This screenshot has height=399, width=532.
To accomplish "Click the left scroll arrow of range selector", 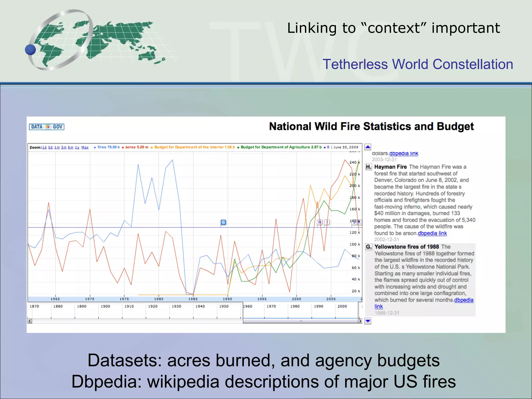I will [x=30, y=321].
